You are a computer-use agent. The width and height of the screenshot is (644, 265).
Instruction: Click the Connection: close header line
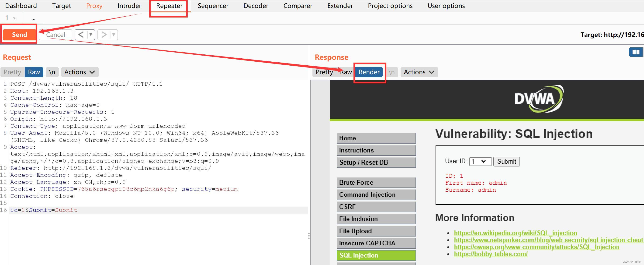point(42,196)
